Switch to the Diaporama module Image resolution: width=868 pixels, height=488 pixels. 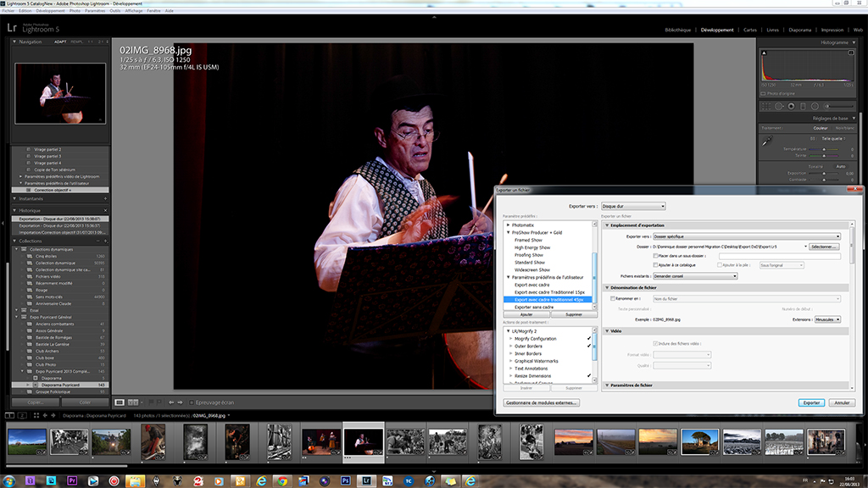point(800,30)
